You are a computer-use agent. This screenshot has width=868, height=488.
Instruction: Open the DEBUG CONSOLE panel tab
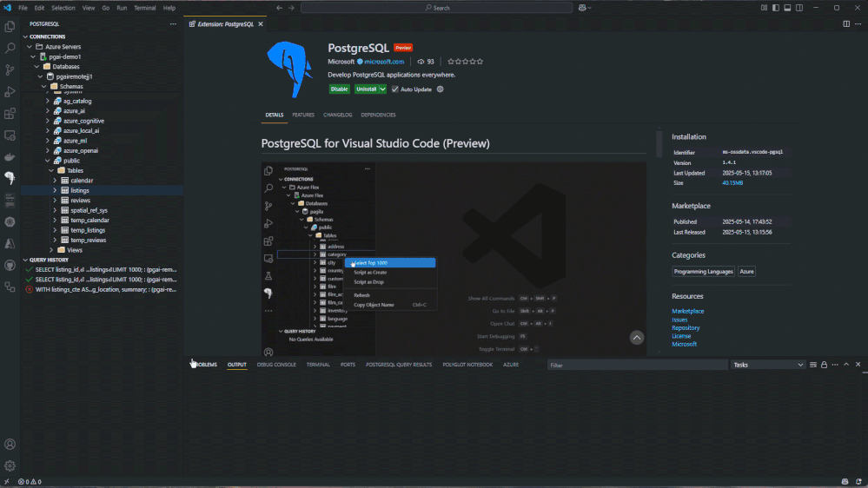(276, 365)
